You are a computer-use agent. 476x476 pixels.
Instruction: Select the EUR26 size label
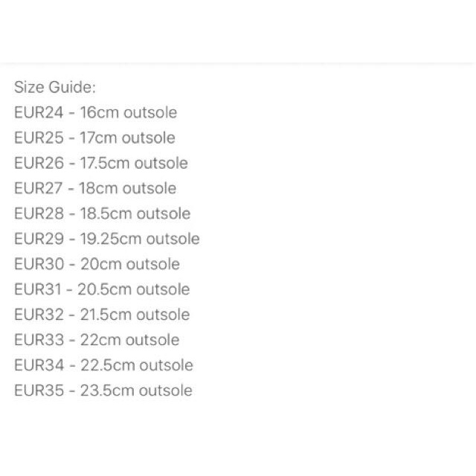[39, 164]
